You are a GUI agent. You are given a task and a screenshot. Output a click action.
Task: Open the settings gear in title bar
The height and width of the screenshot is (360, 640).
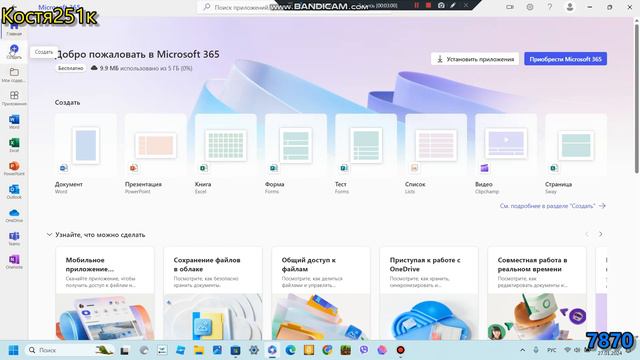(529, 7)
